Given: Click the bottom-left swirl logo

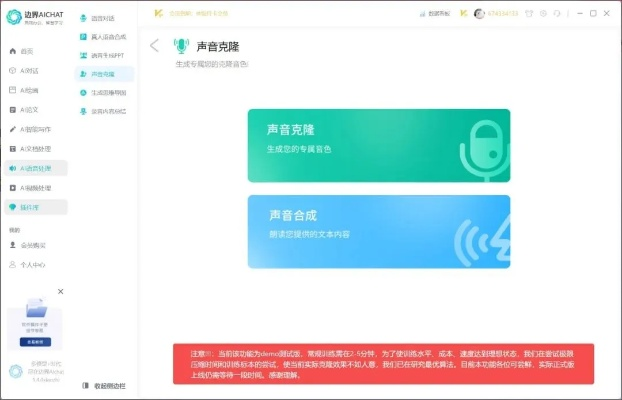Looking at the screenshot, I should tap(16, 371).
